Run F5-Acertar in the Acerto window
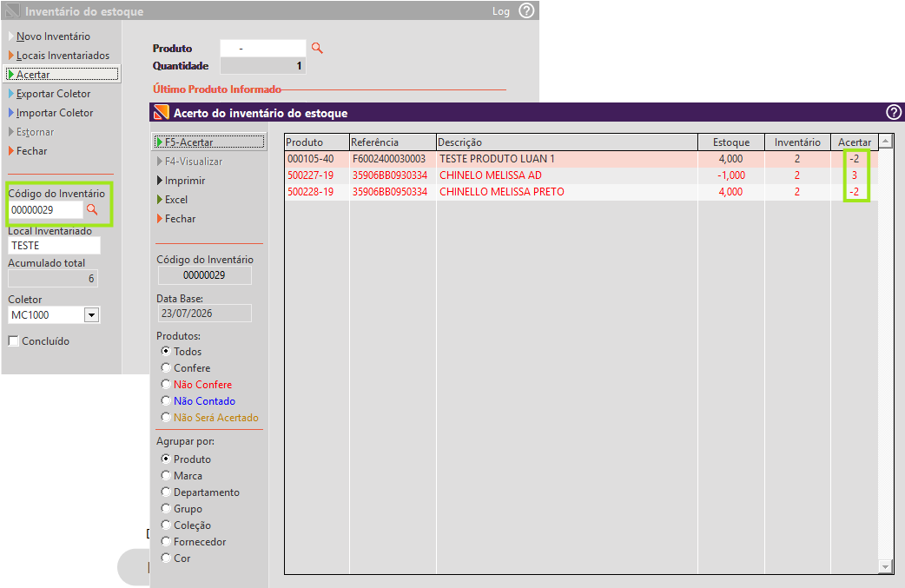Viewport: 905px width, 588px height. (209, 142)
